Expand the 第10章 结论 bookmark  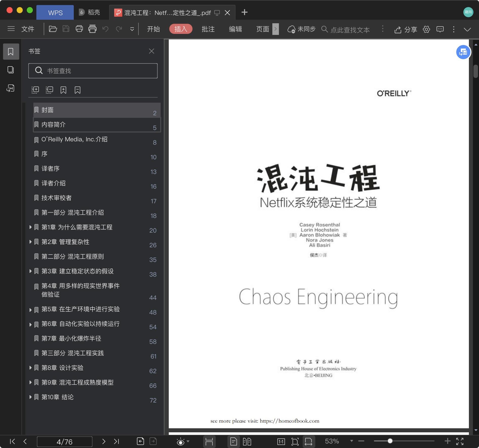coord(30,397)
